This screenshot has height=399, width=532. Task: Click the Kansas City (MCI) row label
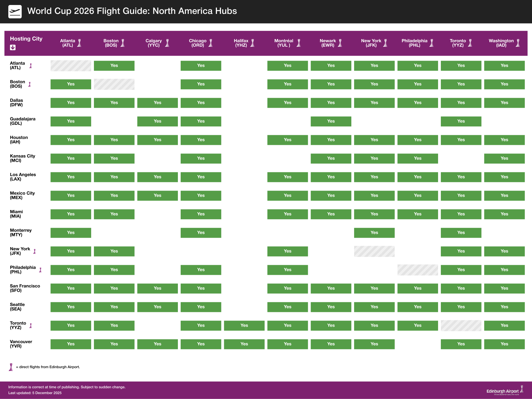point(22,158)
